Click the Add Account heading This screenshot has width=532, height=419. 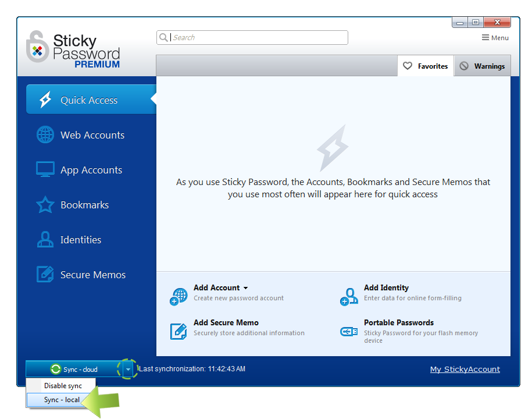click(216, 287)
